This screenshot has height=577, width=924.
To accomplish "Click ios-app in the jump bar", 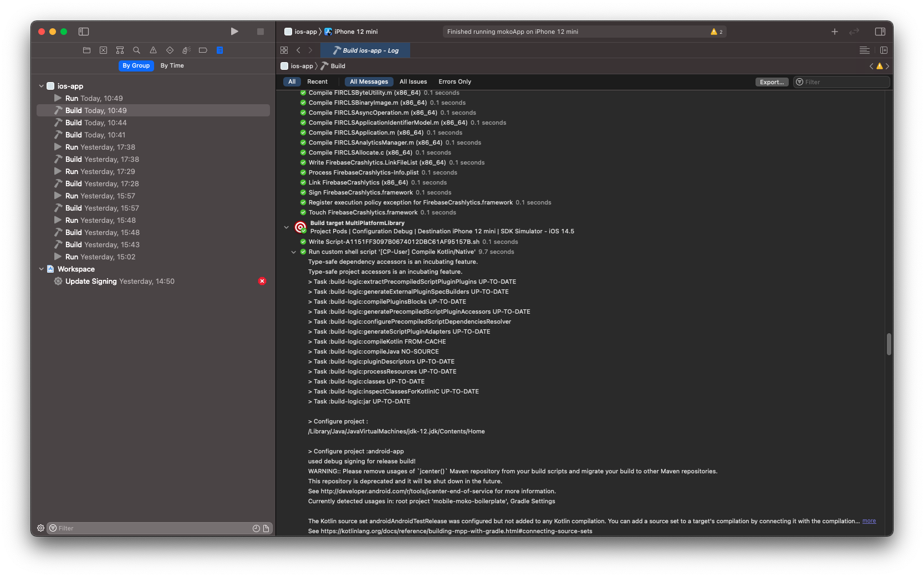I will [297, 66].
